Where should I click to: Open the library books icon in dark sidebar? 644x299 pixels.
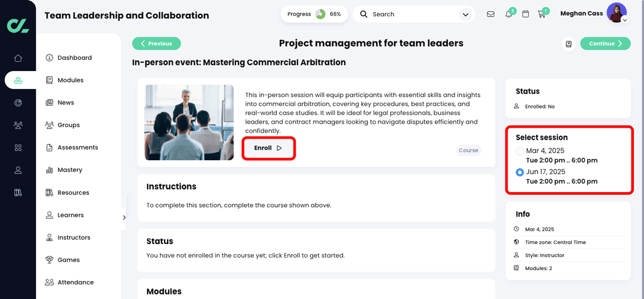coord(18,193)
